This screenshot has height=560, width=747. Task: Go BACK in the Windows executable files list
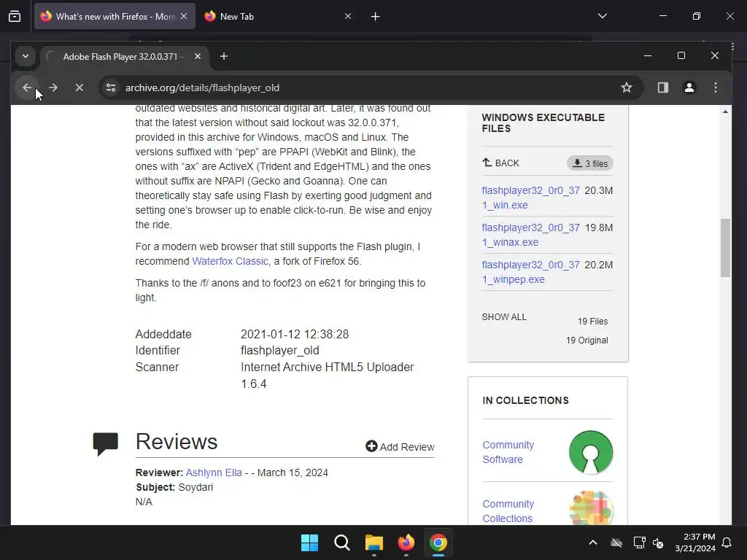click(500, 163)
